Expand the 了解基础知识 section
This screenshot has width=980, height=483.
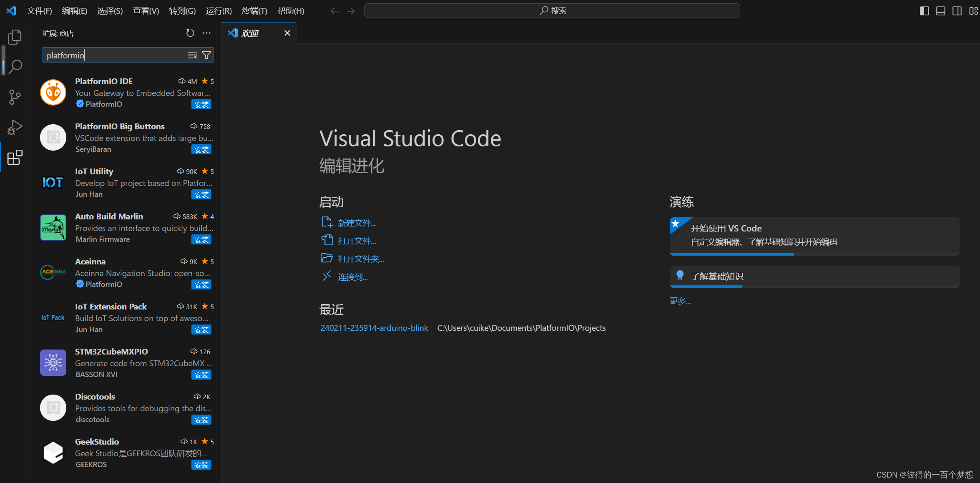[x=719, y=276]
